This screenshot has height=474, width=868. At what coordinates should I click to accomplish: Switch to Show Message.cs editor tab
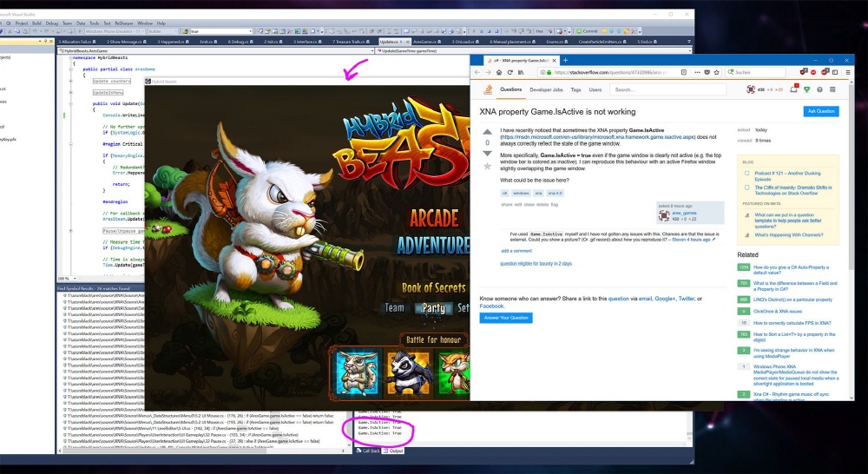point(128,42)
